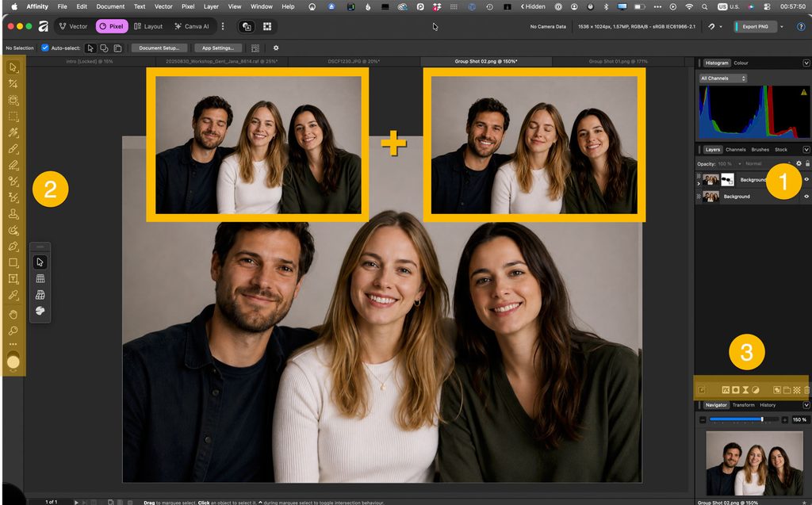
Task: Hide the bottom Background layer
Action: point(806,197)
